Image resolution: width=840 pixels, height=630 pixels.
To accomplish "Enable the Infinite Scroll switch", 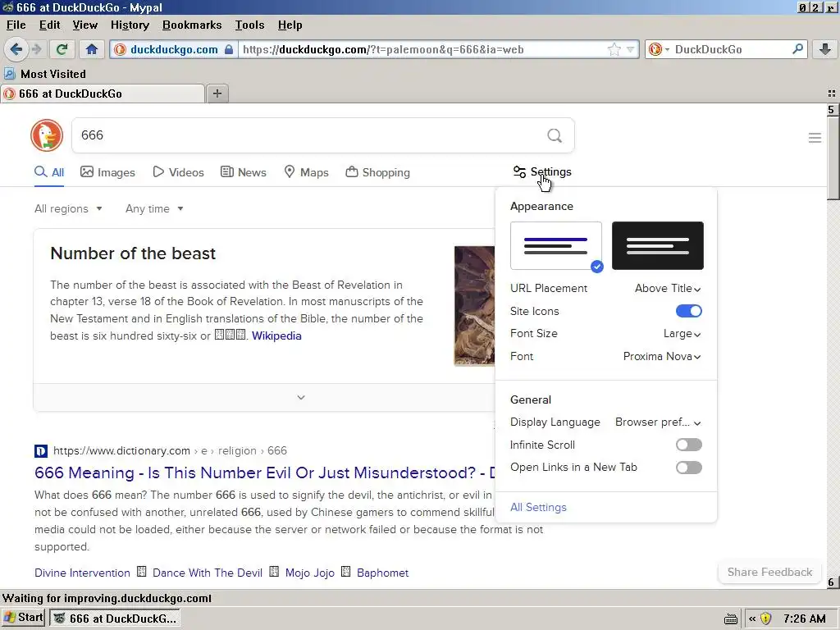I will pyautogui.click(x=689, y=445).
